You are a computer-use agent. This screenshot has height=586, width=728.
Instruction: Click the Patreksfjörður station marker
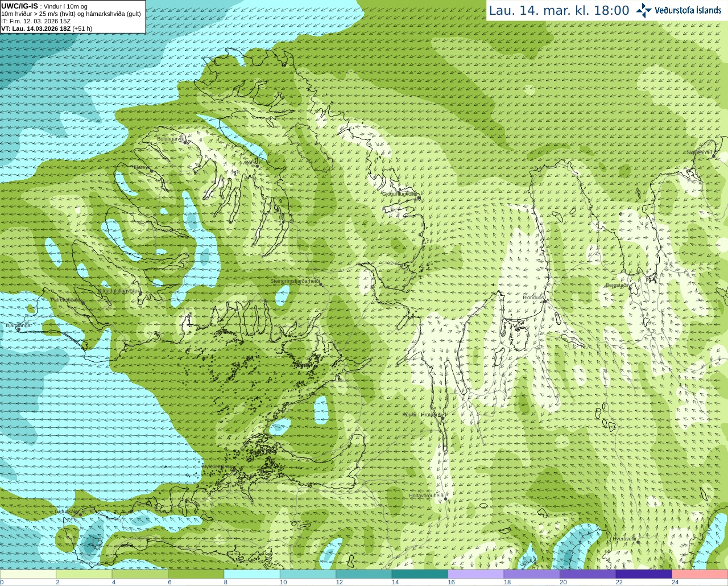tap(83, 303)
